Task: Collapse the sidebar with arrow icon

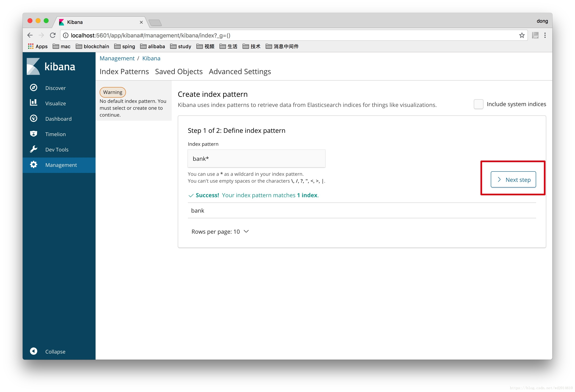Action: [34, 352]
